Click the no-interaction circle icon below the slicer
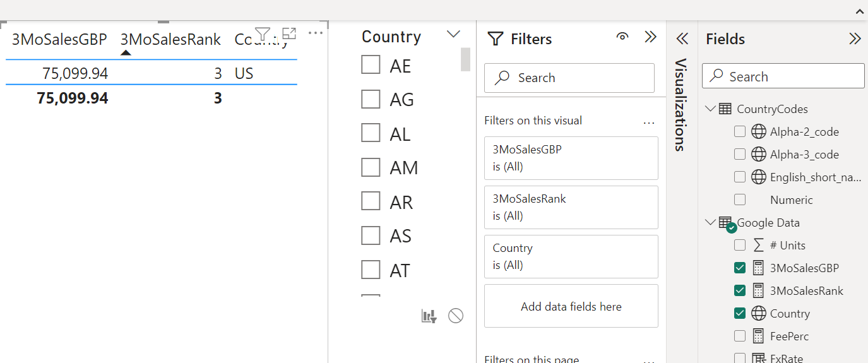This screenshot has height=363, width=868. pos(456,316)
